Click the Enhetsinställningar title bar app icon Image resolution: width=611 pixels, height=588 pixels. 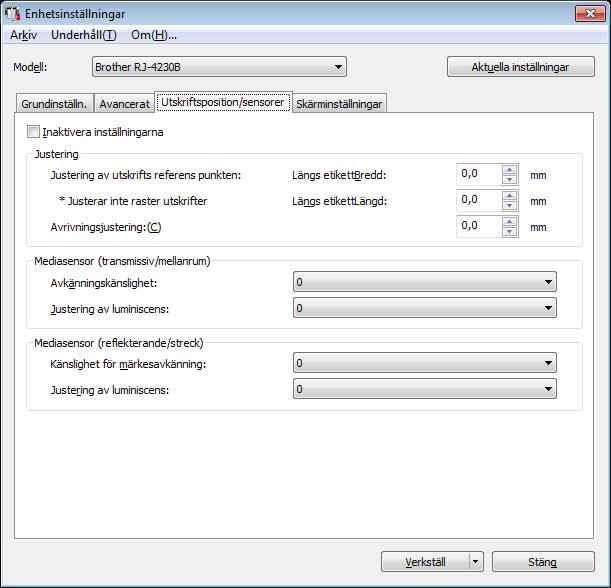click(x=12, y=13)
